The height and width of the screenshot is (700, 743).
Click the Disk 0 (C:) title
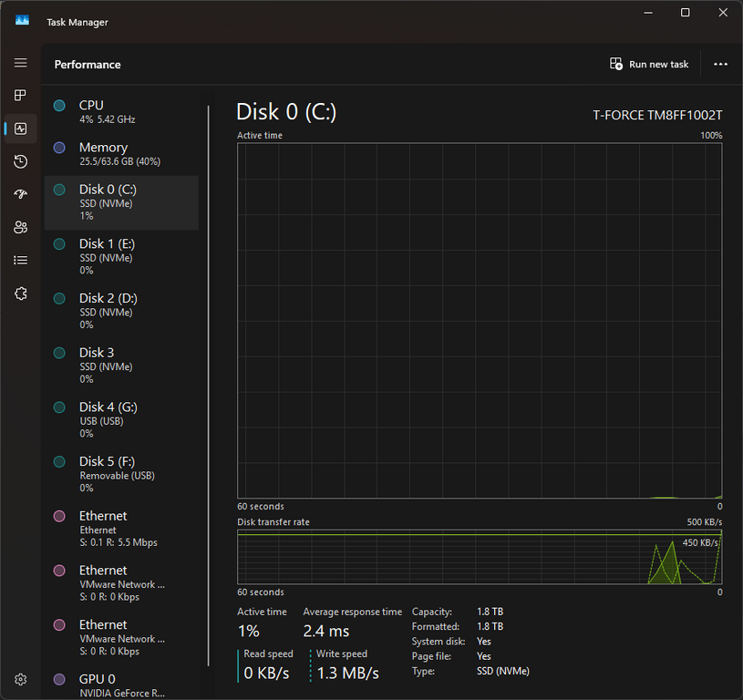[x=286, y=112]
